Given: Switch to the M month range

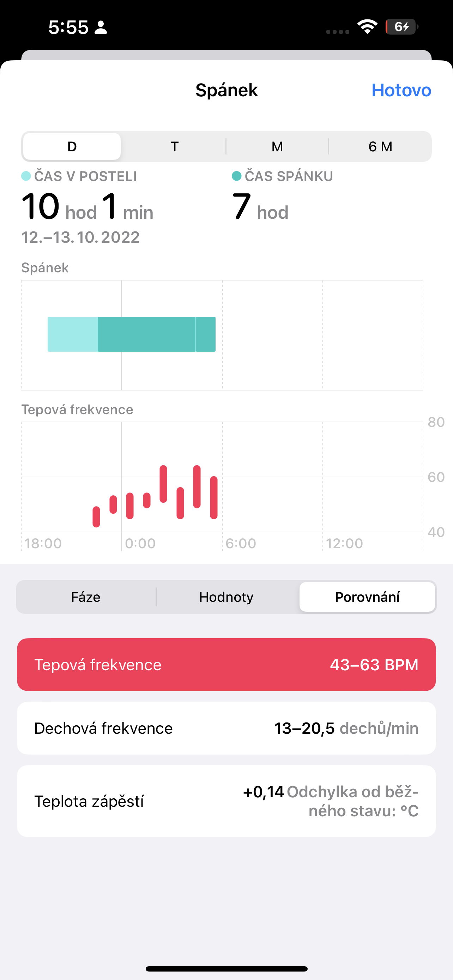Looking at the screenshot, I should pos(277,146).
